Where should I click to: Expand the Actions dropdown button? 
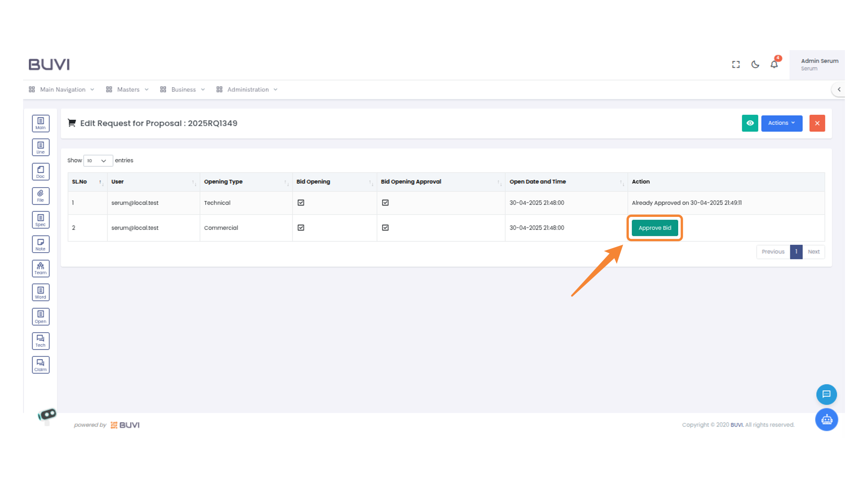pyautogui.click(x=781, y=123)
